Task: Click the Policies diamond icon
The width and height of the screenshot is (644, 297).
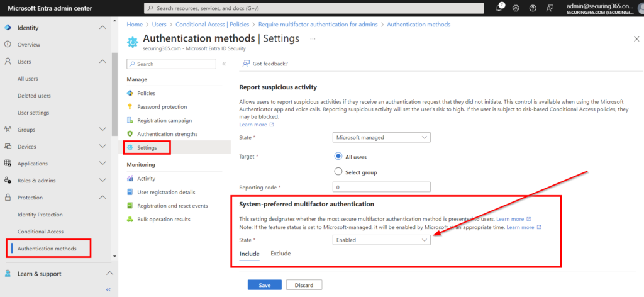Action: pyautogui.click(x=130, y=93)
